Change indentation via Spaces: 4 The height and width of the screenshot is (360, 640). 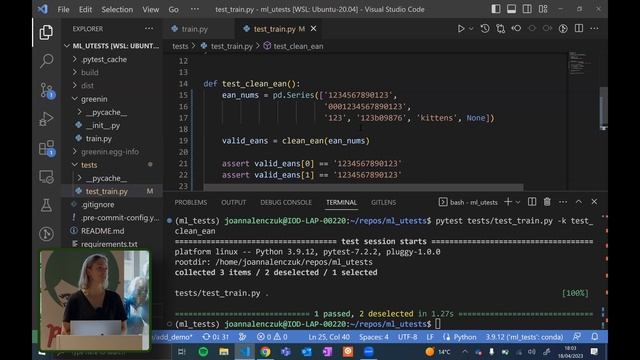(x=374, y=337)
